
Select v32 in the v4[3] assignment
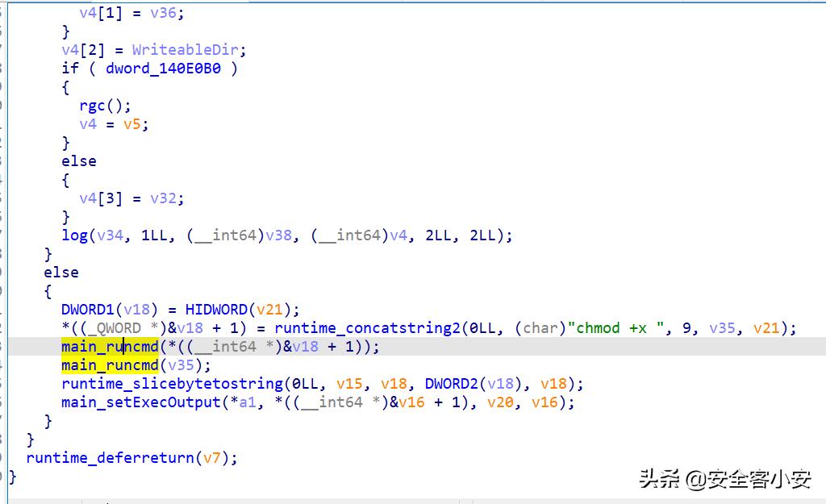click(163, 198)
